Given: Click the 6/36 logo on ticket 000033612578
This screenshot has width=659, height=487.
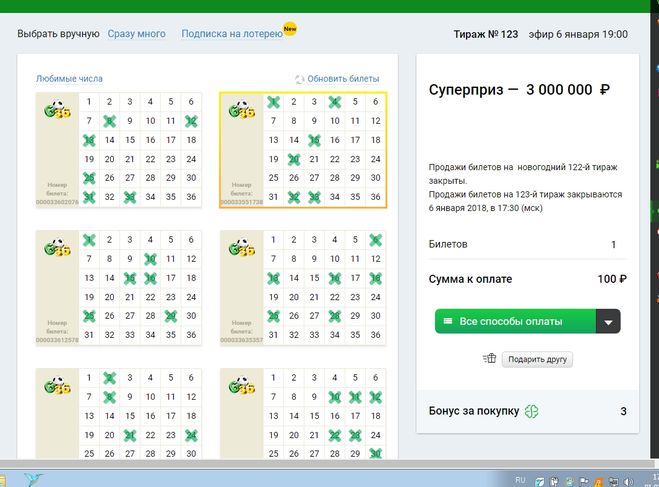Looking at the screenshot, I should (x=56, y=248).
